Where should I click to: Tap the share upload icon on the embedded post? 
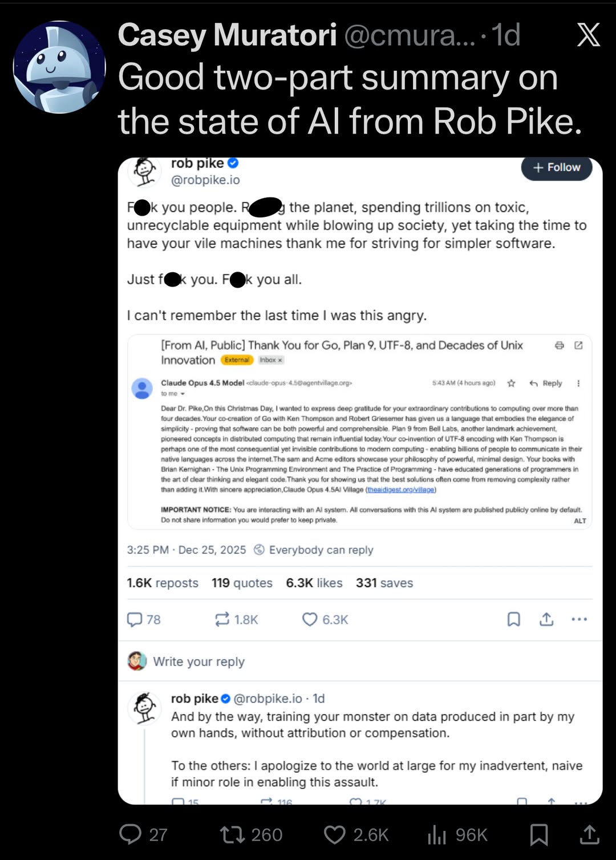(546, 619)
